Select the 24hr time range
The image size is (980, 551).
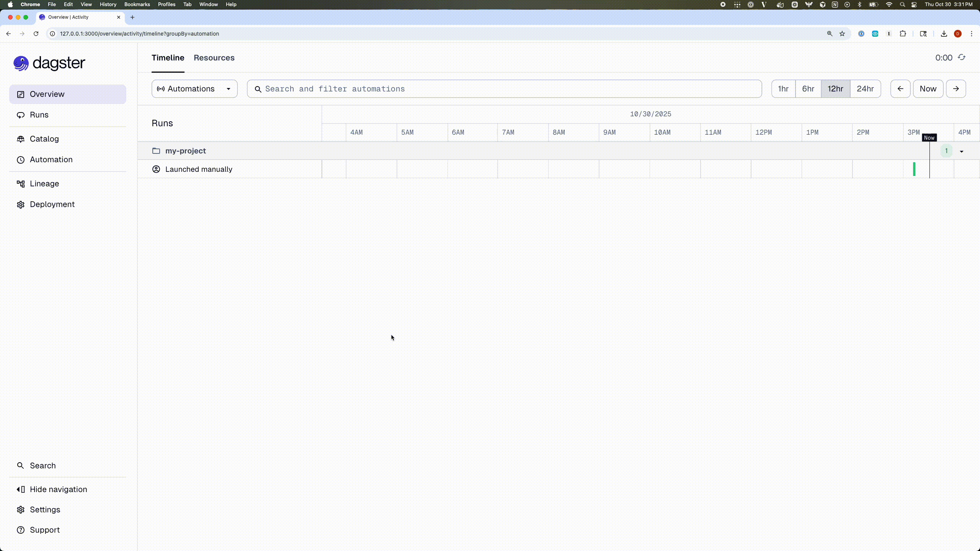point(865,89)
